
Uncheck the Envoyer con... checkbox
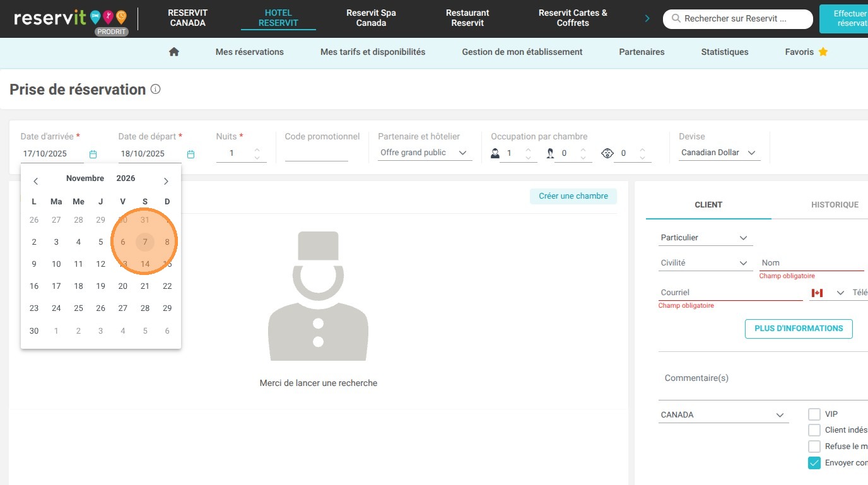(x=814, y=463)
